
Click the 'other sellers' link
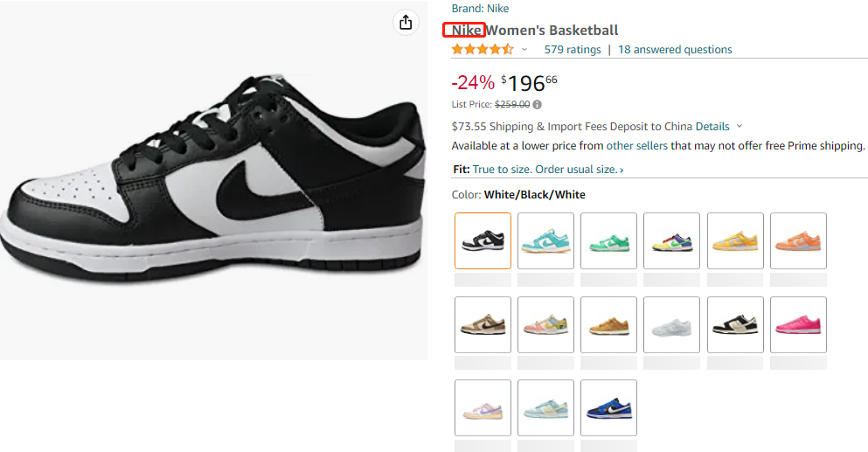tap(637, 146)
